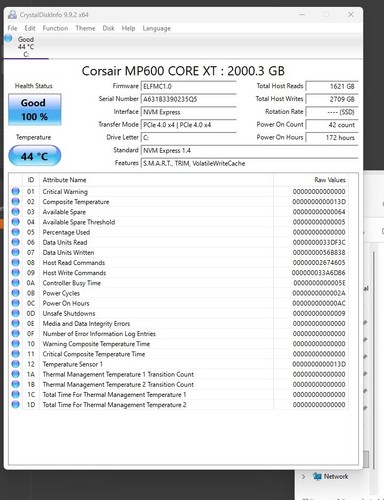The width and height of the screenshot is (384, 500).
Task: Click the Power On Count value 42 count
Action: click(332, 125)
